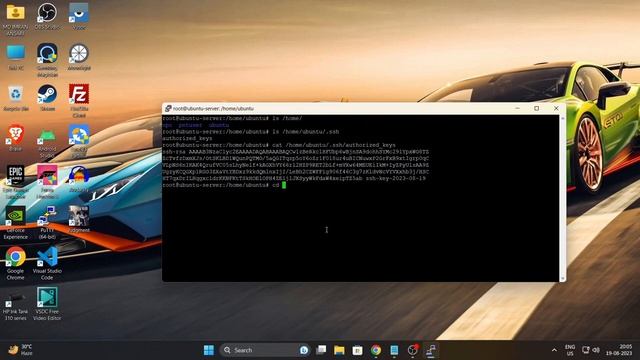This screenshot has width=640, height=360.
Task: Open the volume control in the tray
Action: pyautogui.click(x=596, y=350)
